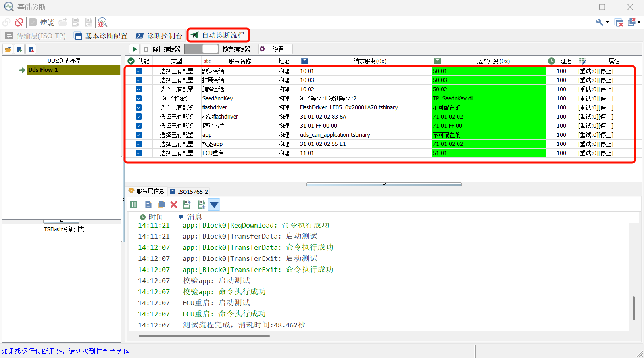Click the save-log icon with blue down arrow
644x358 pixels.
click(x=201, y=205)
